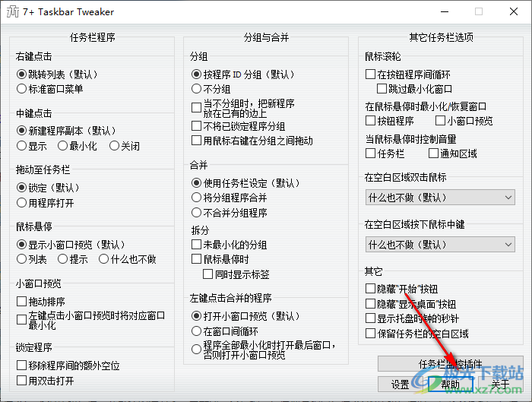Image resolution: width=532 pixels, height=402 pixels.
Task: Click the 帮助 button
Action: click(x=450, y=385)
